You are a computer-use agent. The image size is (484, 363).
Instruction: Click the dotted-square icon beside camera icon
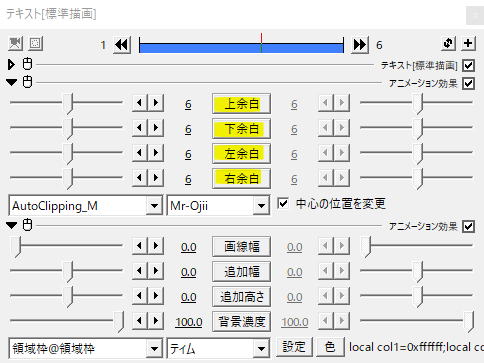[x=35, y=44]
